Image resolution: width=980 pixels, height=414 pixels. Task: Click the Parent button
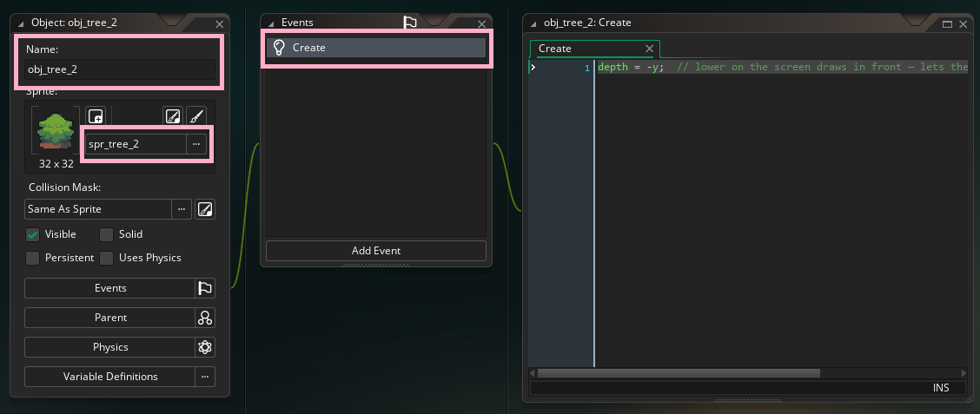pos(110,317)
